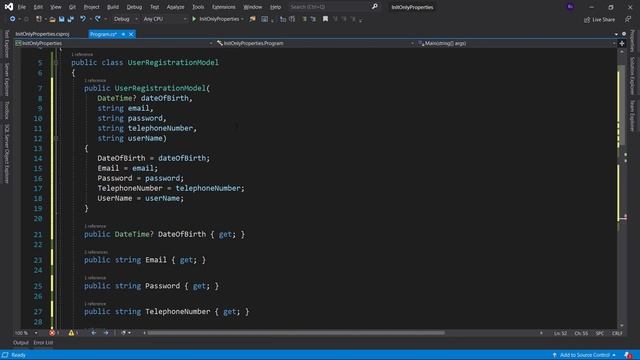This screenshot has width=640, height=360.
Task: Click the Save All toolbar icon
Action: pyautogui.click(x=71, y=19)
